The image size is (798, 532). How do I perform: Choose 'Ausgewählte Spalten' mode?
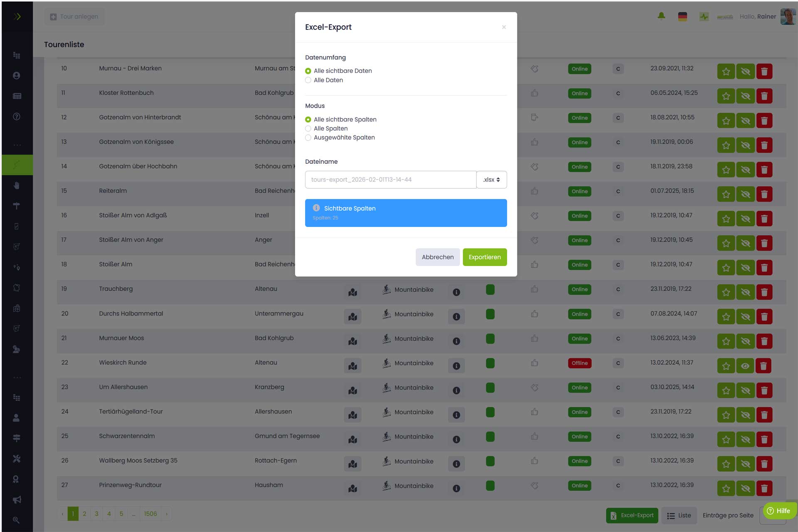tap(308, 138)
